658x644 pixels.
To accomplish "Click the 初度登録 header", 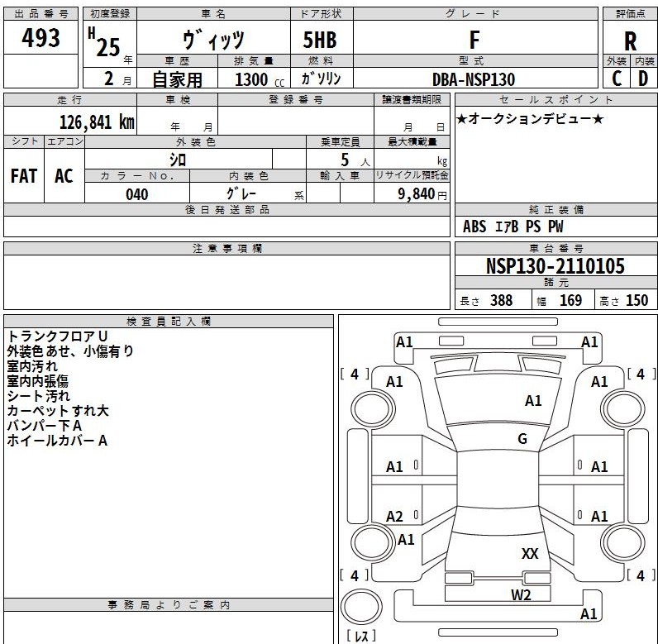I will 110,14.
